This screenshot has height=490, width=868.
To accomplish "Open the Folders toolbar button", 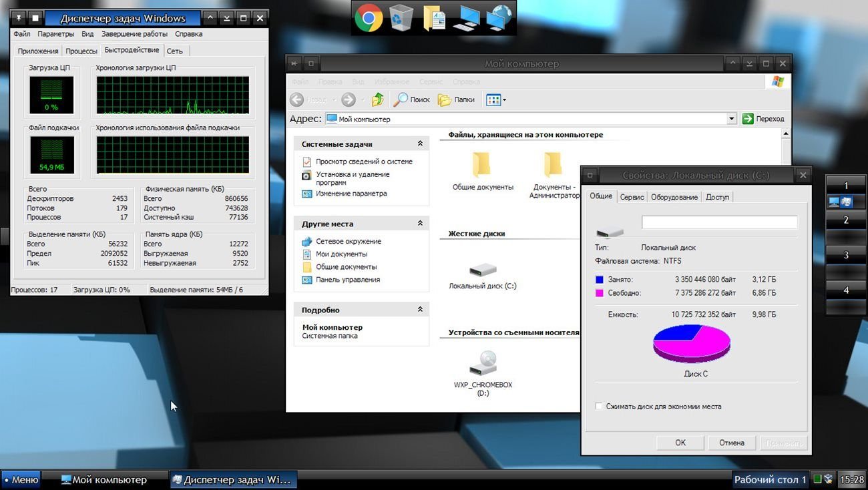I will [x=456, y=99].
